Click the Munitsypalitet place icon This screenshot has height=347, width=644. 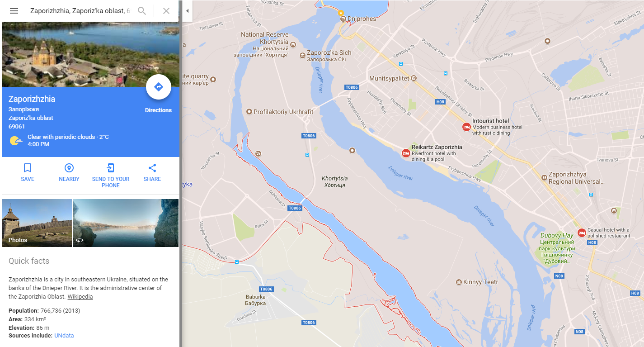point(414,78)
